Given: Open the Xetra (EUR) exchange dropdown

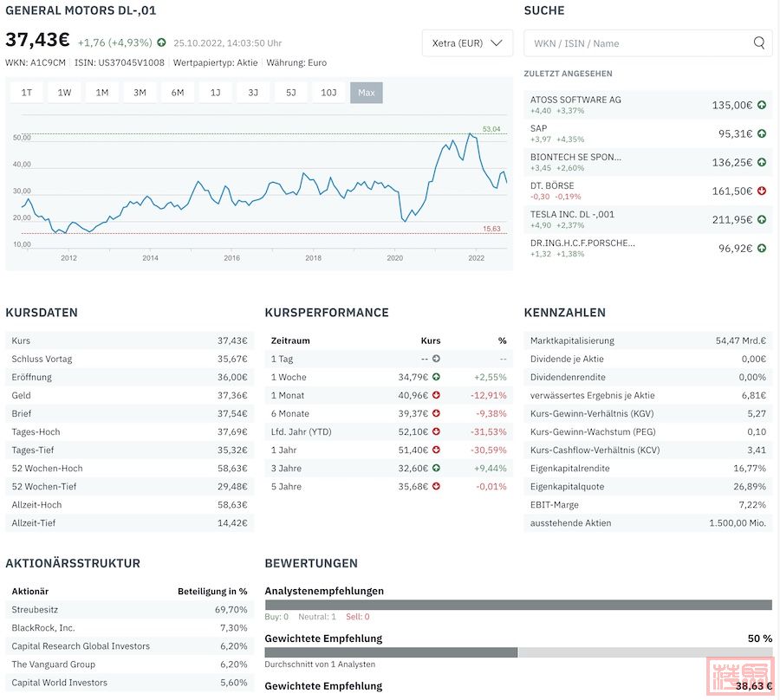Looking at the screenshot, I should tap(467, 43).
